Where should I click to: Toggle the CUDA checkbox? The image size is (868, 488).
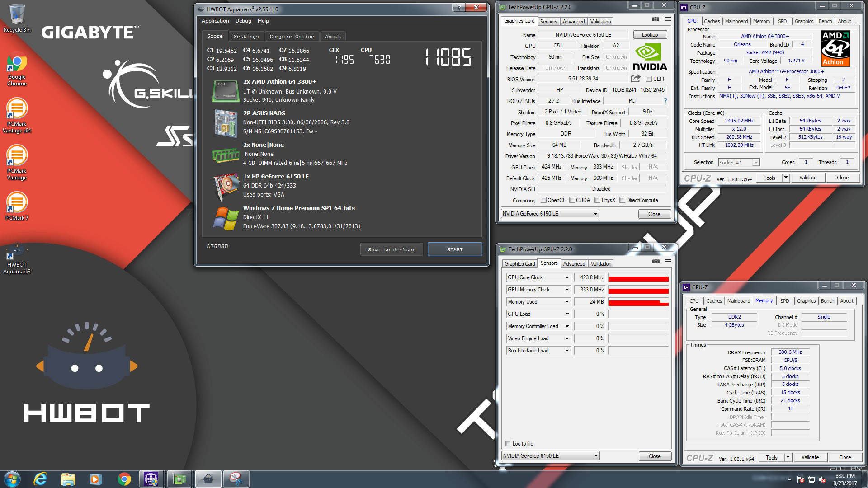point(572,200)
